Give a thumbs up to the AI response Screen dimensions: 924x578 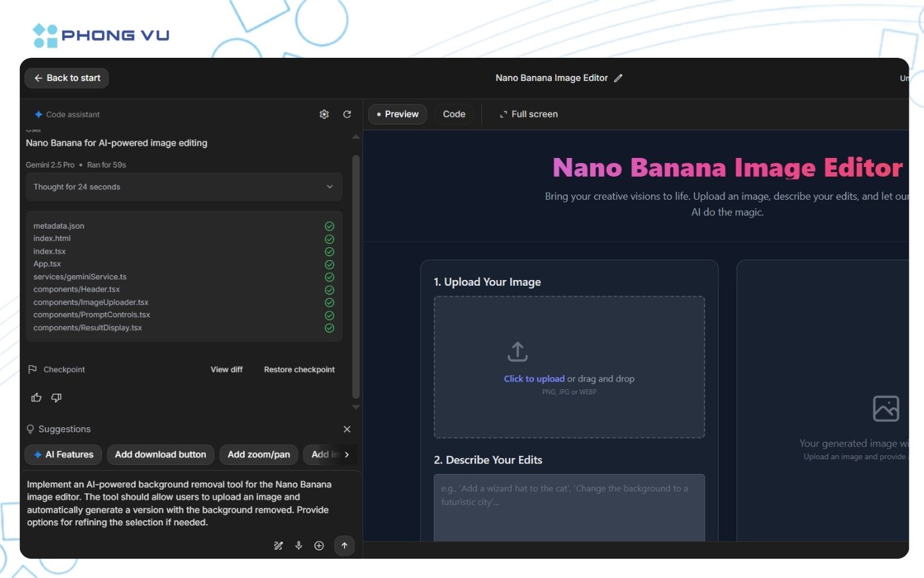(36, 398)
